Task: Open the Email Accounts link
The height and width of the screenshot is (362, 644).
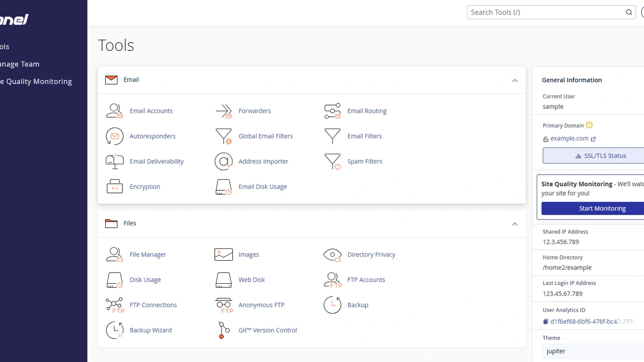Action: pyautogui.click(x=151, y=111)
